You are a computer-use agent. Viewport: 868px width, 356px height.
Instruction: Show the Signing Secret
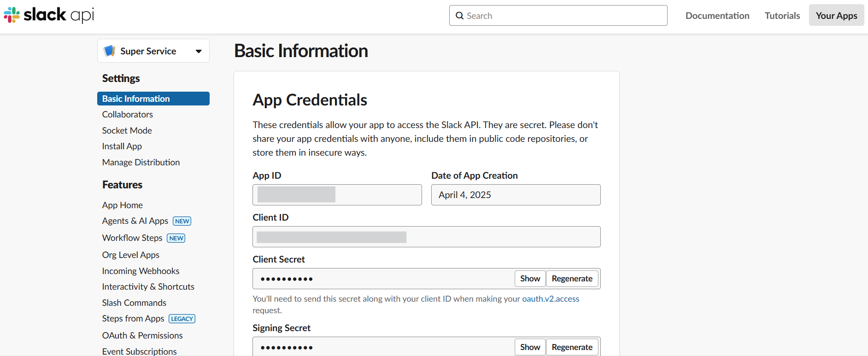coord(530,347)
